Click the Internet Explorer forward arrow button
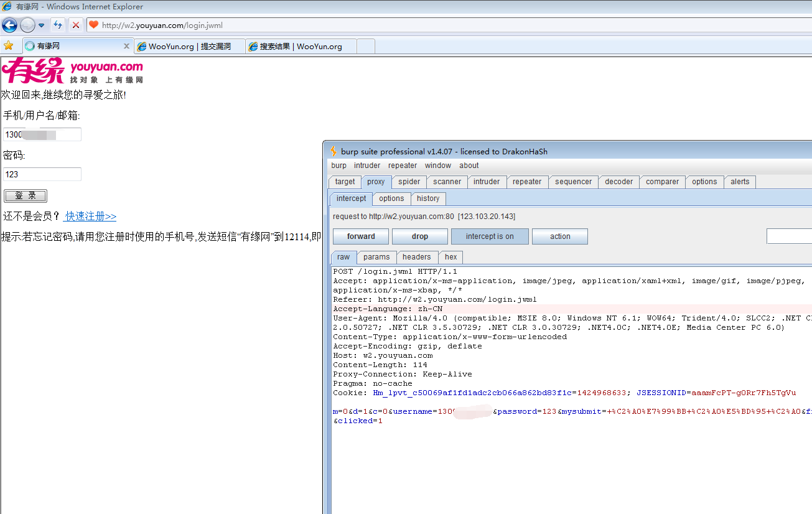 tap(27, 25)
